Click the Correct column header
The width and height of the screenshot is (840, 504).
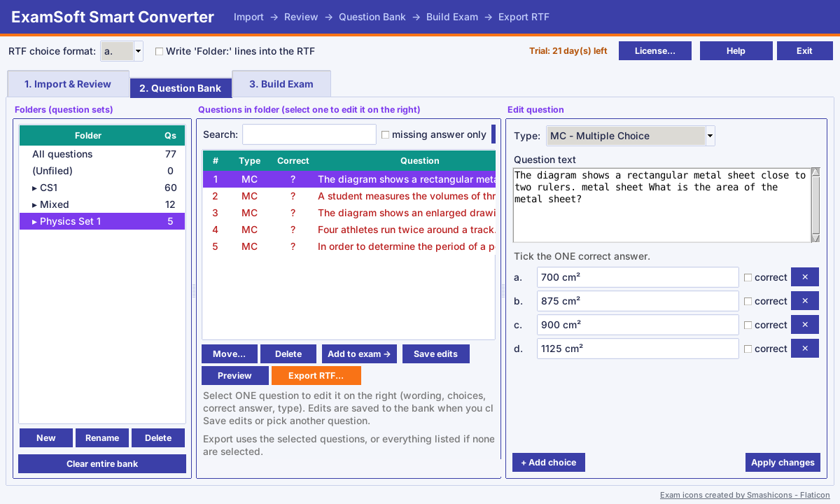pos(293,161)
